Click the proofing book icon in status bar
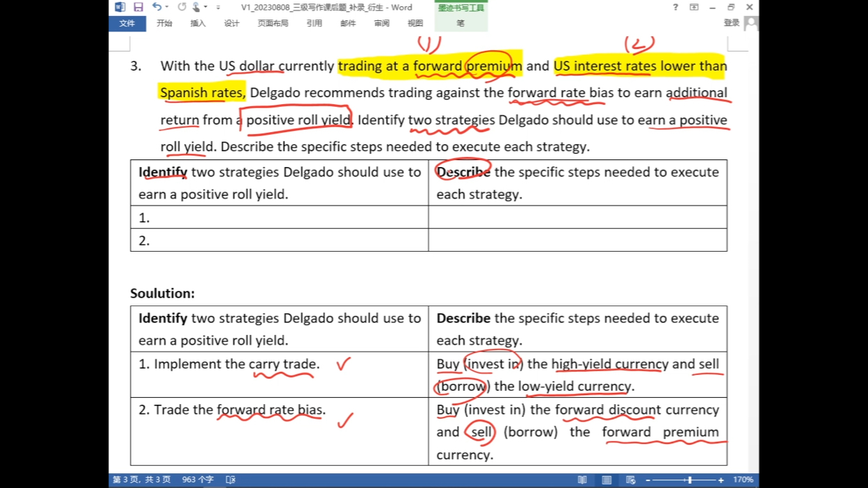The height and width of the screenshot is (488, 868). pyautogui.click(x=231, y=480)
